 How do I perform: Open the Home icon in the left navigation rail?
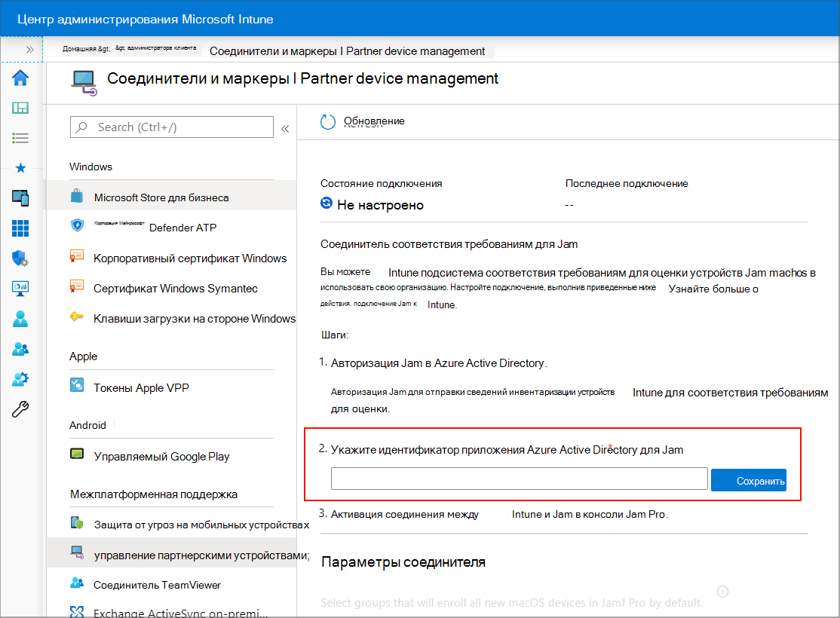20,78
